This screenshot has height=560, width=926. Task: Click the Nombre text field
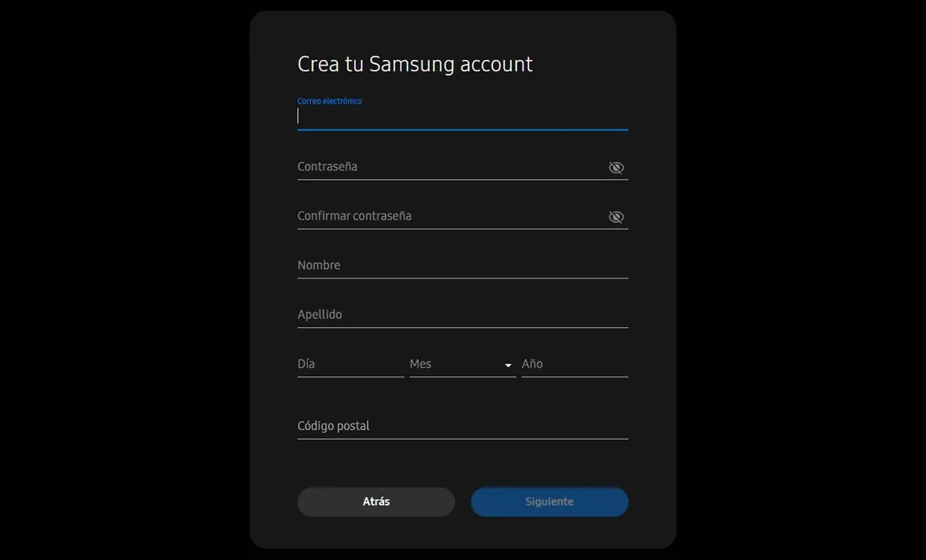pos(461,265)
